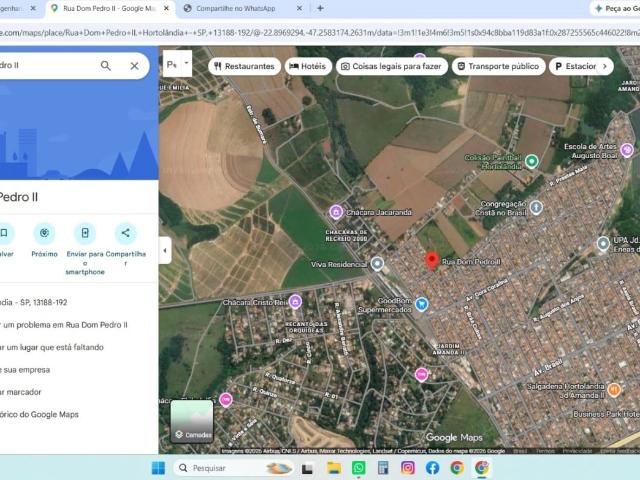
Task: Open Calculator from the taskbar
Action: (383, 468)
